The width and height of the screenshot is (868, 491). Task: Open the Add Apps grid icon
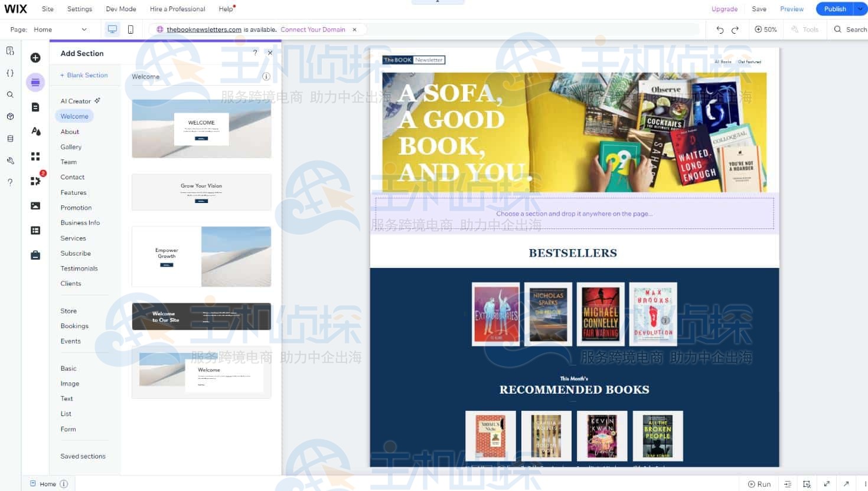(35, 156)
